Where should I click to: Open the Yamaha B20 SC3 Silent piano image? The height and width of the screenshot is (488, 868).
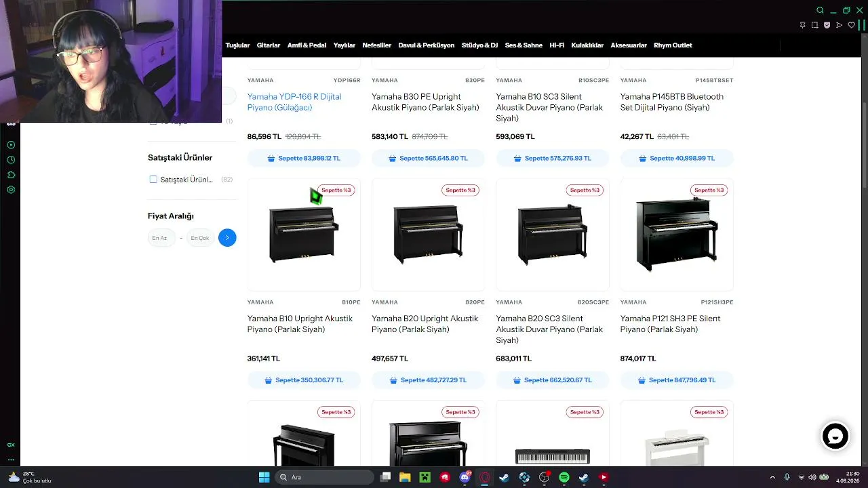[x=553, y=235]
